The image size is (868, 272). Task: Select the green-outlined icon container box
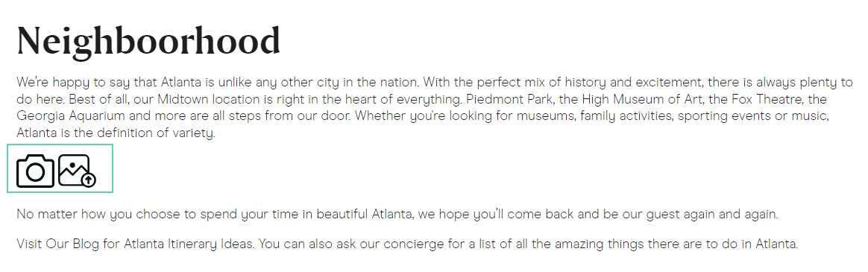(x=60, y=168)
